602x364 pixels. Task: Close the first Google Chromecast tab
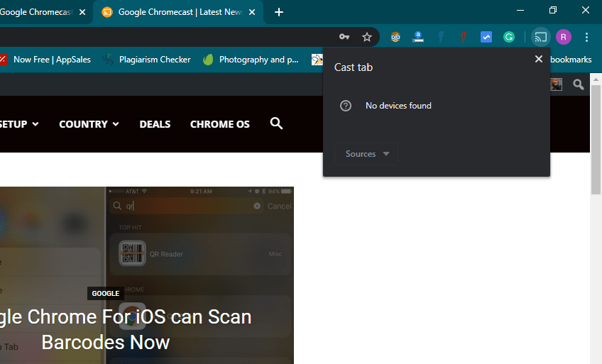(x=82, y=12)
